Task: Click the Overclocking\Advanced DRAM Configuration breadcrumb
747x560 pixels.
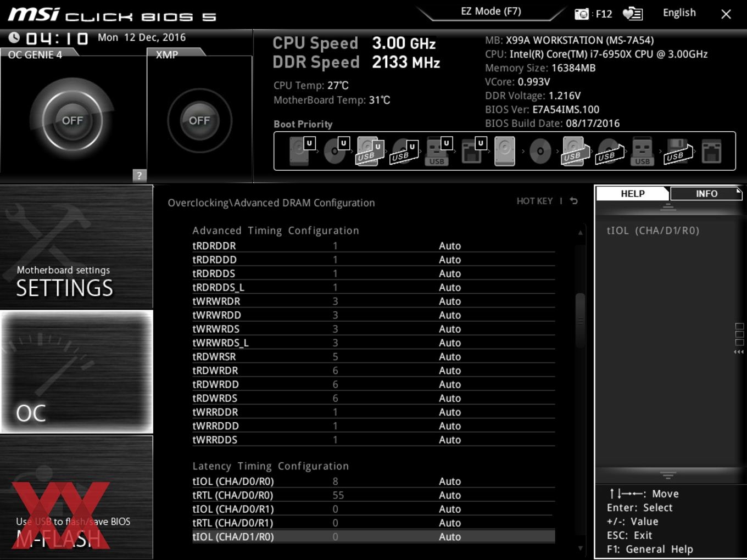Action: tap(271, 203)
